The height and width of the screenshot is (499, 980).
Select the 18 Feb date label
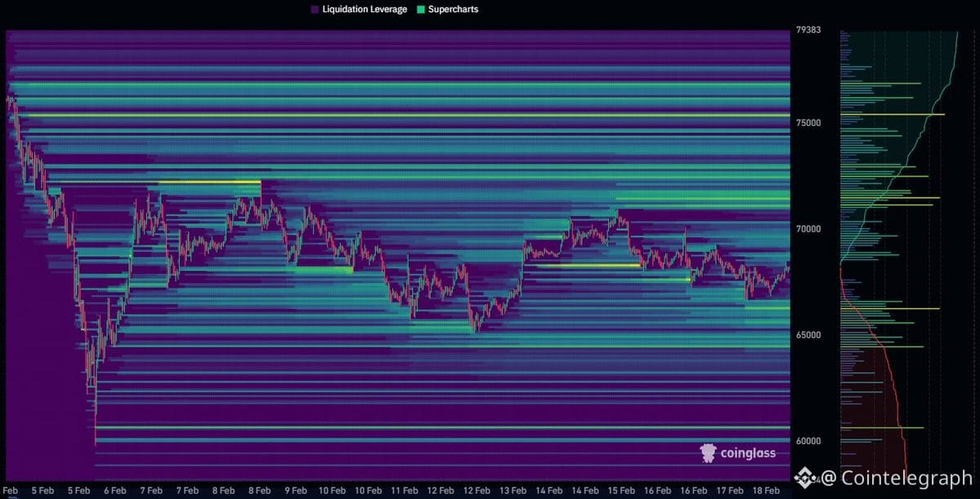point(767,490)
